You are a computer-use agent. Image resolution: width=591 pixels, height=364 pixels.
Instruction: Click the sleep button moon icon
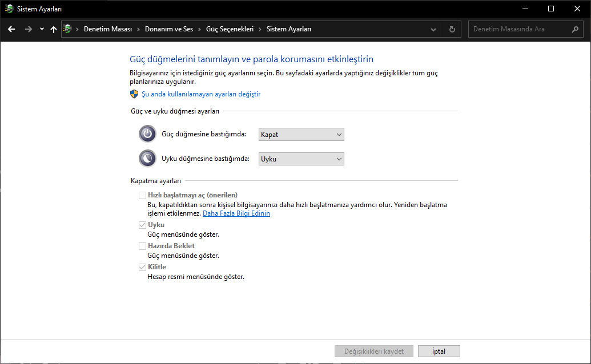147,158
